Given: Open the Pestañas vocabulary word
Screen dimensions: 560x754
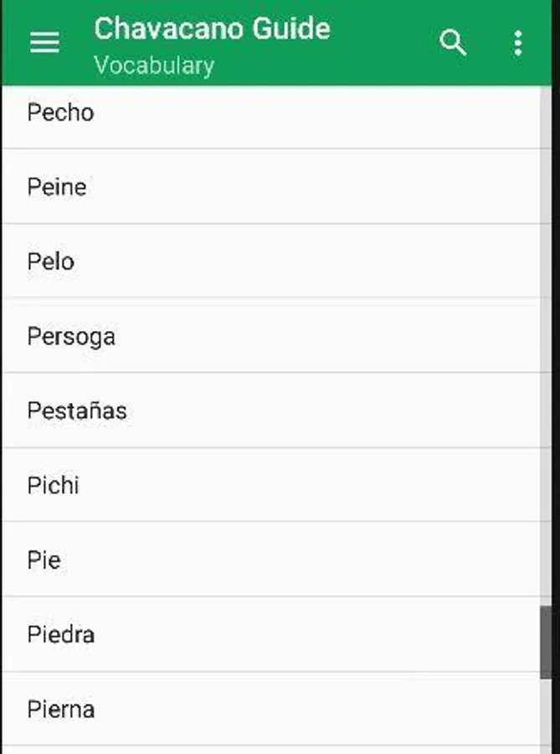Looking at the screenshot, I should [x=77, y=411].
